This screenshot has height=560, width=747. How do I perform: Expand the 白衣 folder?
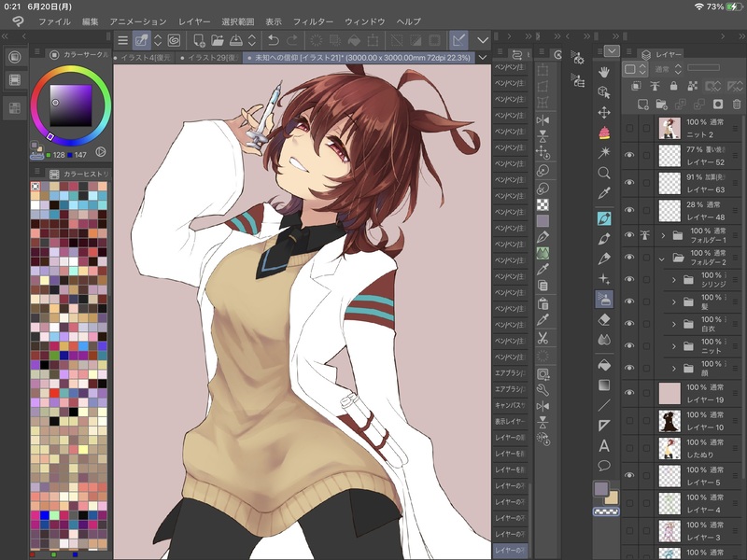click(x=674, y=324)
